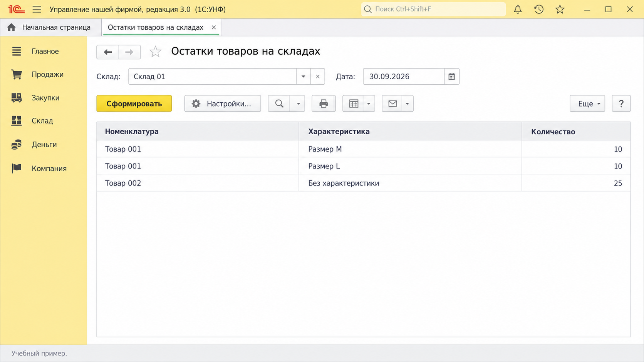Open the Склад sidebar section
This screenshot has width=644, height=362.
(44, 121)
